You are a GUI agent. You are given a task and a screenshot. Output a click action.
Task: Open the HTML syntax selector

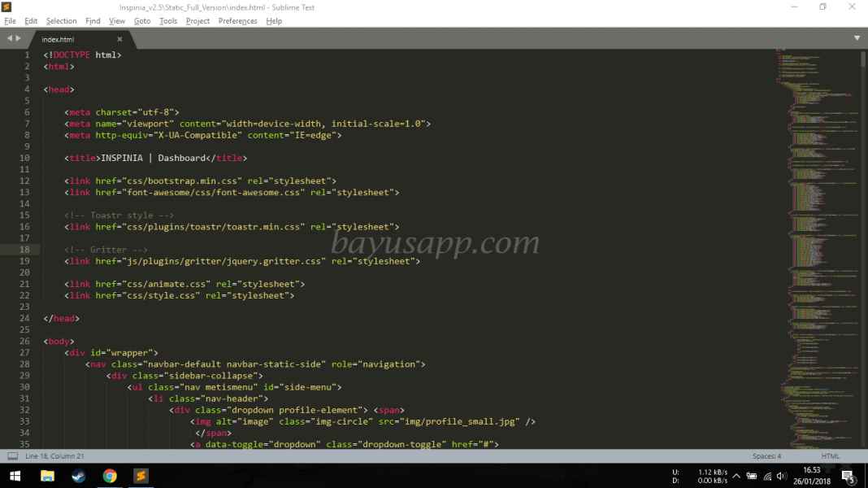[x=830, y=456]
